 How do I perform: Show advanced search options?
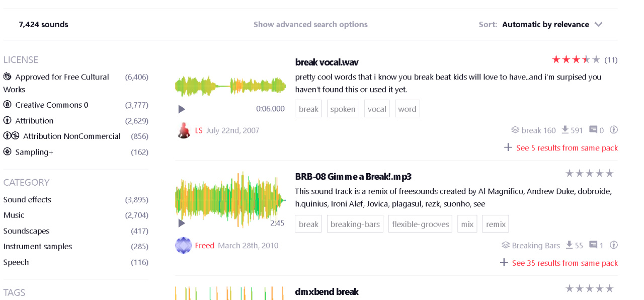coord(310,24)
